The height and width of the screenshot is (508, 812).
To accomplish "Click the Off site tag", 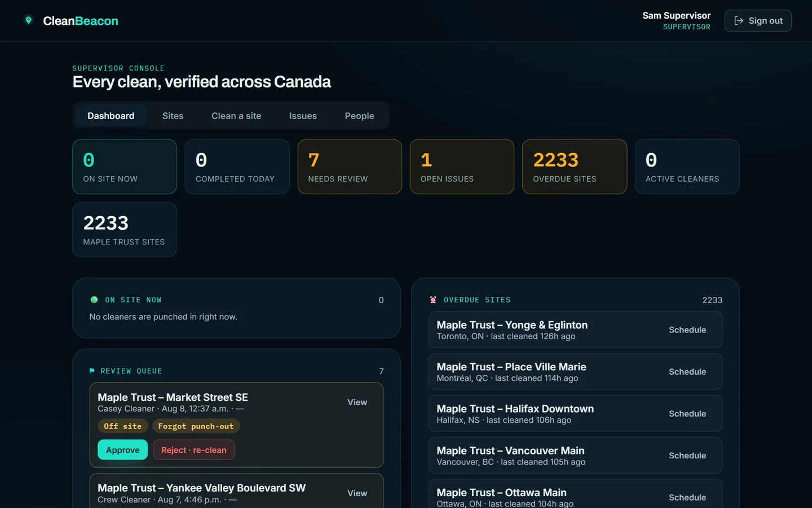I will point(123,426).
